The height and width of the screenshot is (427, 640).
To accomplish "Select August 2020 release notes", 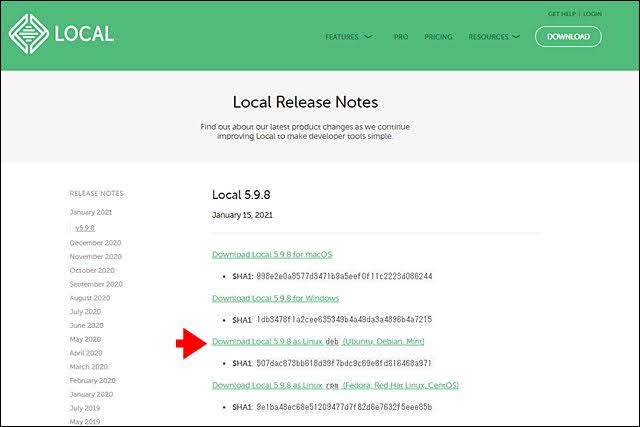I will (90, 298).
